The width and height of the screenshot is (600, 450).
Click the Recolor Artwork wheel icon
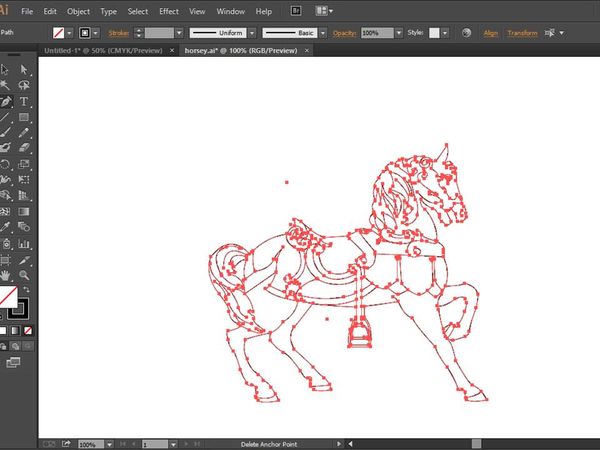point(466,33)
